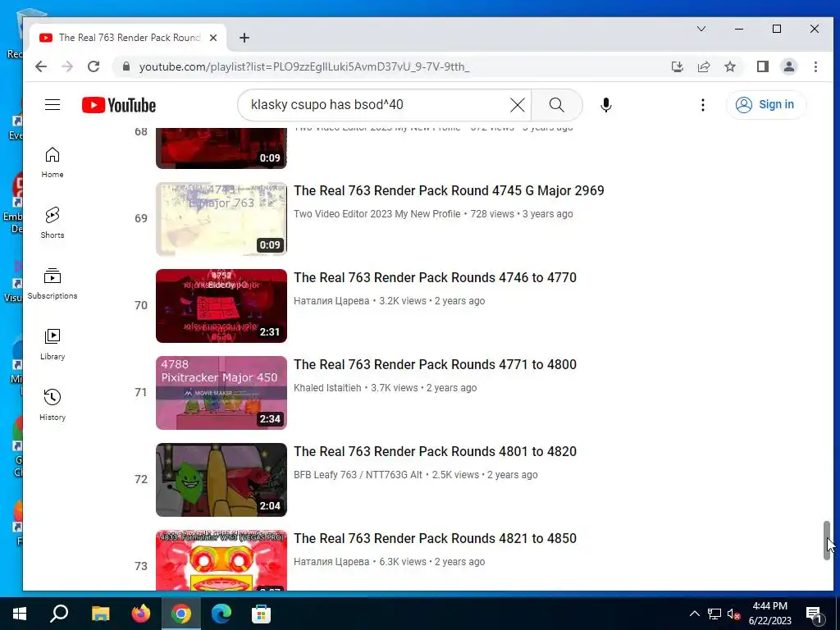Viewport: 840px width, 630px height.
Task: Go forward in Chrome
Action: pyautogui.click(x=67, y=66)
